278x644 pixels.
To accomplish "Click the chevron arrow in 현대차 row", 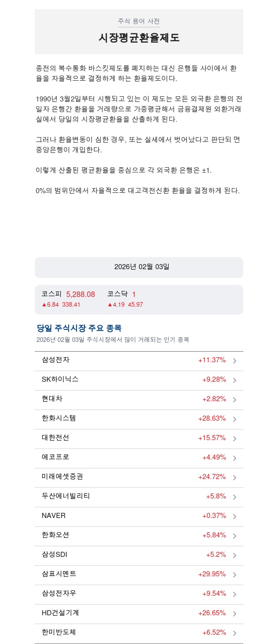I will point(234,400).
